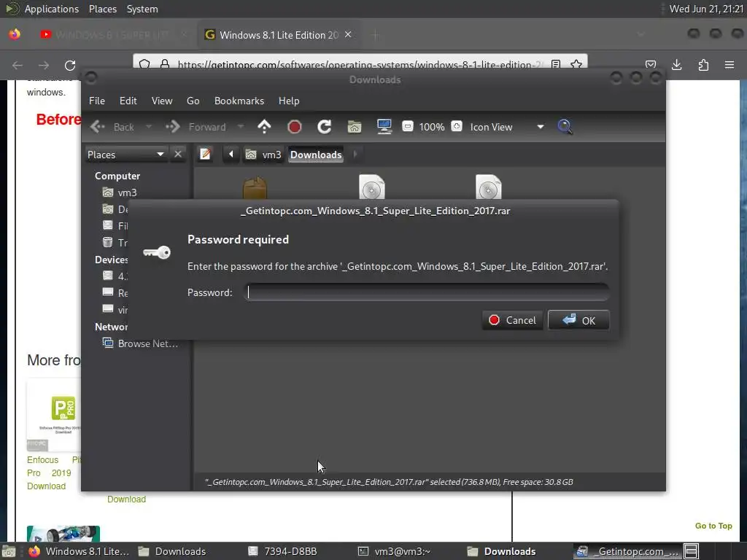Open Back history dropdown arrow

[149, 127]
